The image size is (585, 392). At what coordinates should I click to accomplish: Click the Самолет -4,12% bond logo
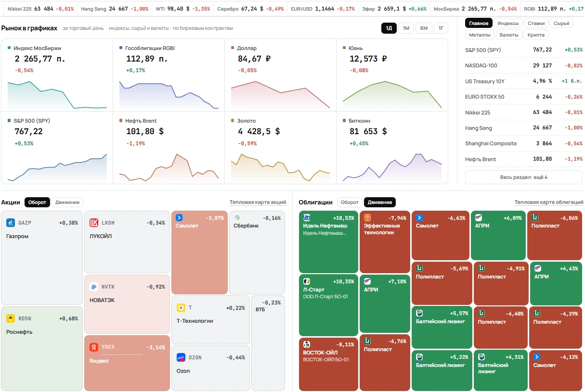tap(537, 357)
